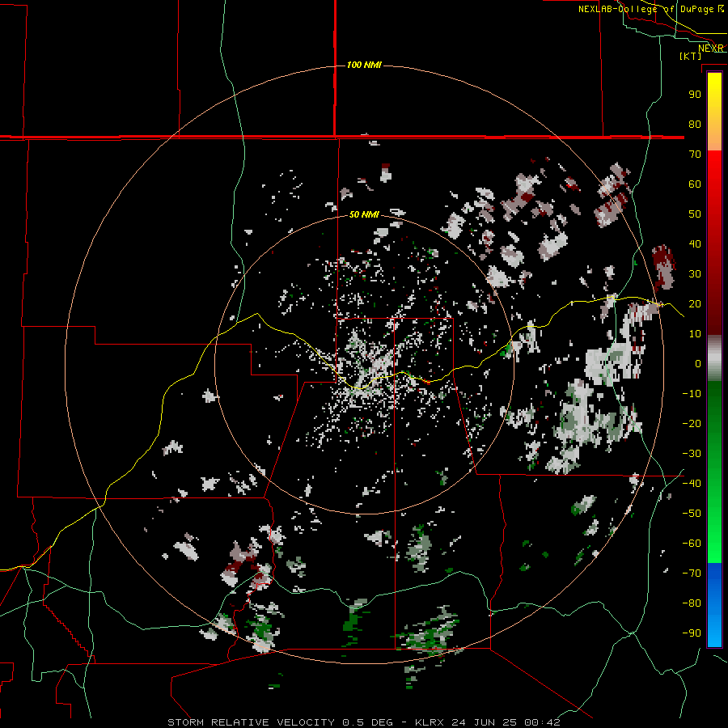
Task: Click the gray zero-velocity segment of the color bar
Action: (x=714, y=358)
